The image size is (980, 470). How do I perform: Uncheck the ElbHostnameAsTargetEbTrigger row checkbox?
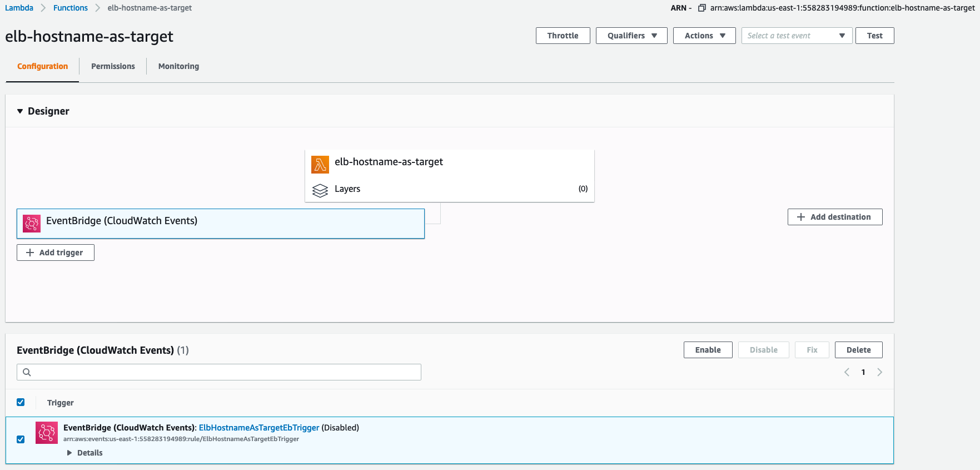21,439
